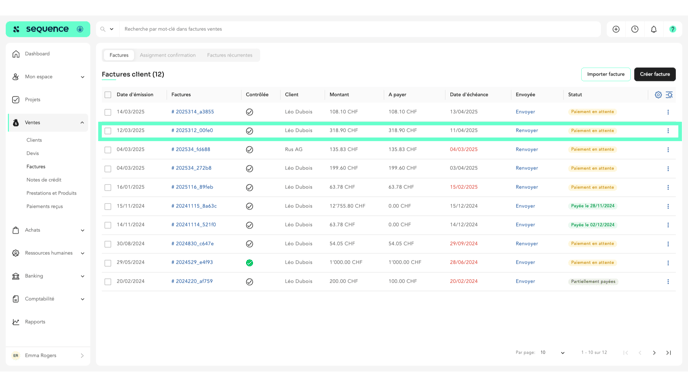
Task: Check the box for invoice dated 14/03/2025
Action: 108,112
